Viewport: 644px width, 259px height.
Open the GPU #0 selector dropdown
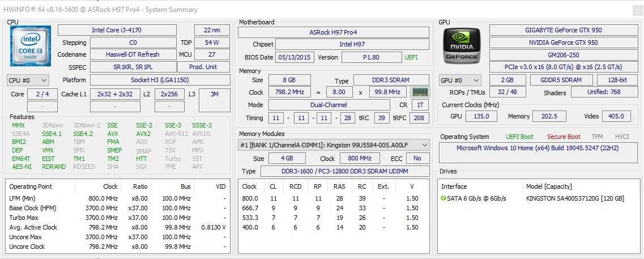pyautogui.click(x=460, y=80)
